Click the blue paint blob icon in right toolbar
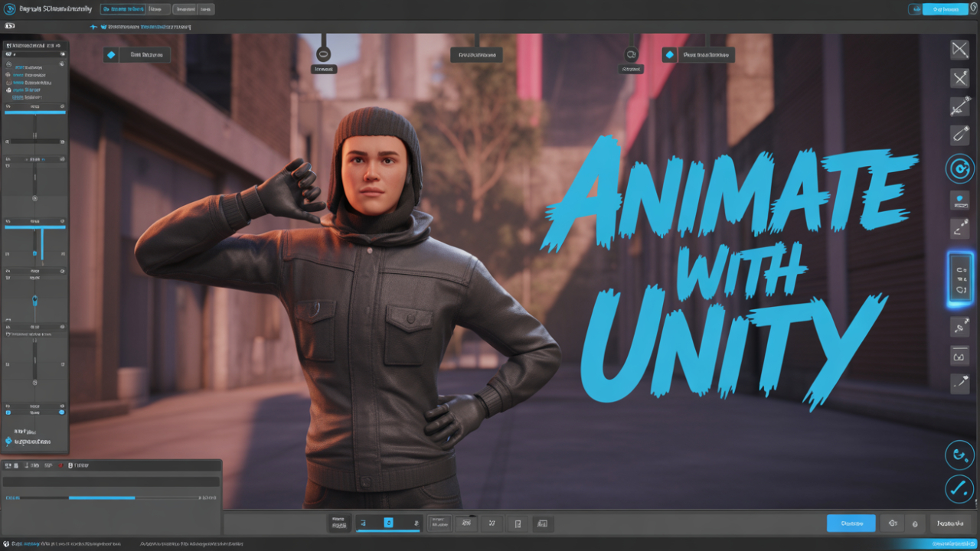Image resolution: width=980 pixels, height=551 pixels. (959, 201)
